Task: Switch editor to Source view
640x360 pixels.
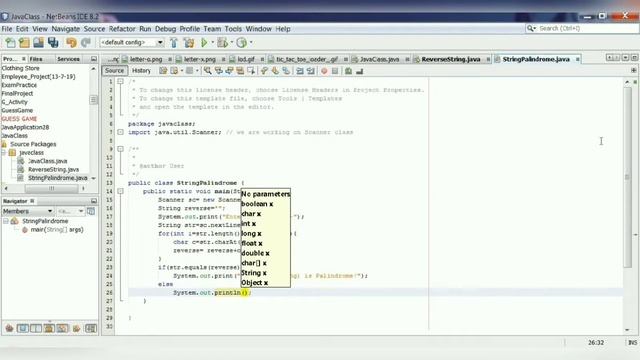Action: tap(114, 71)
